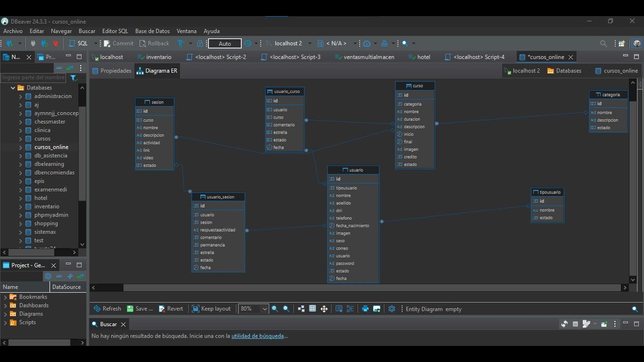Screen dimensions: 644x362
Task: Toggle the diagram grid icon
Action: tap(312, 309)
